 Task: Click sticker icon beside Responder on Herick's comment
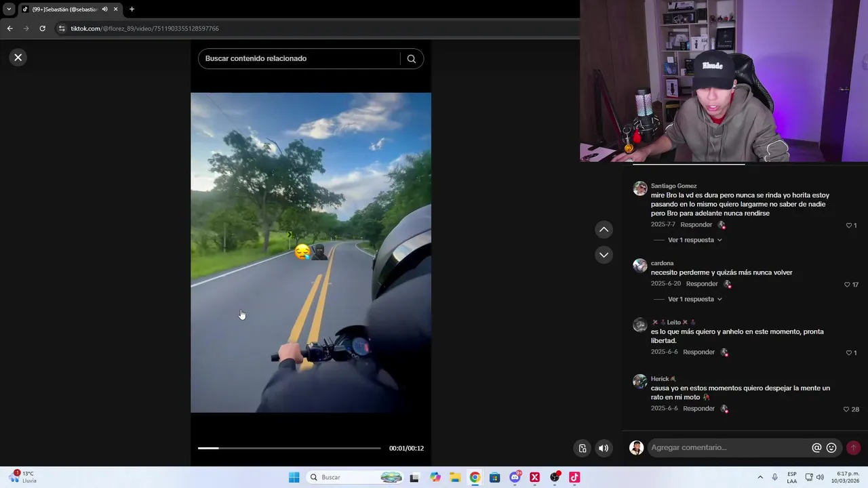[724, 409]
